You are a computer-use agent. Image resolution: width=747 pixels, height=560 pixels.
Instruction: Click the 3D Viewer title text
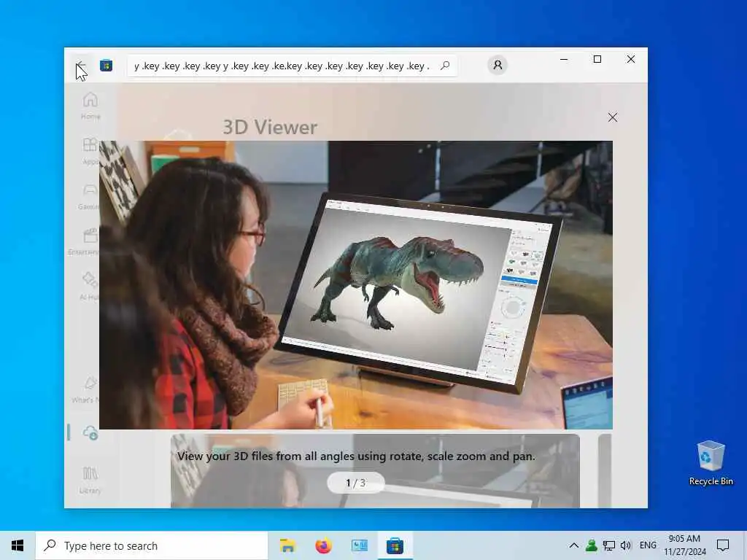point(270,127)
